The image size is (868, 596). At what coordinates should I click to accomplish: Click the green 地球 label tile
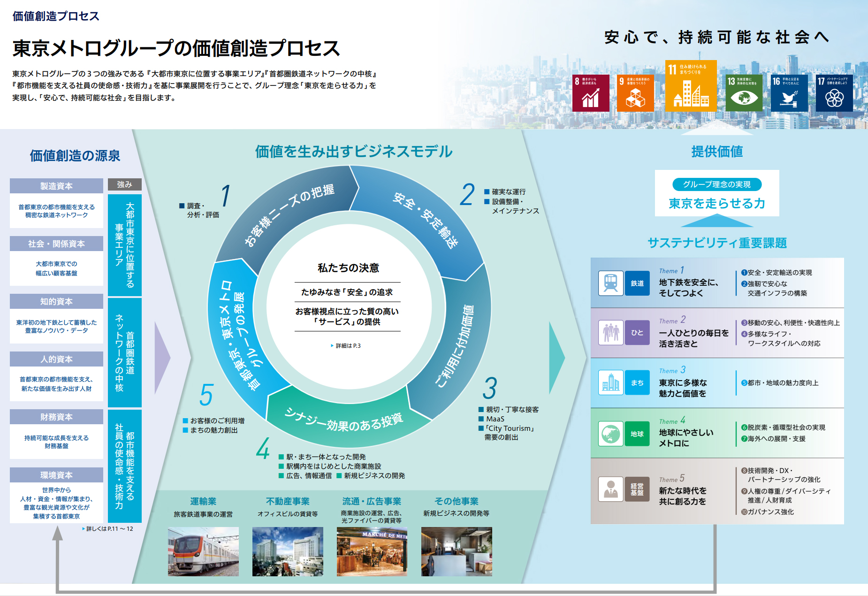pos(637,434)
